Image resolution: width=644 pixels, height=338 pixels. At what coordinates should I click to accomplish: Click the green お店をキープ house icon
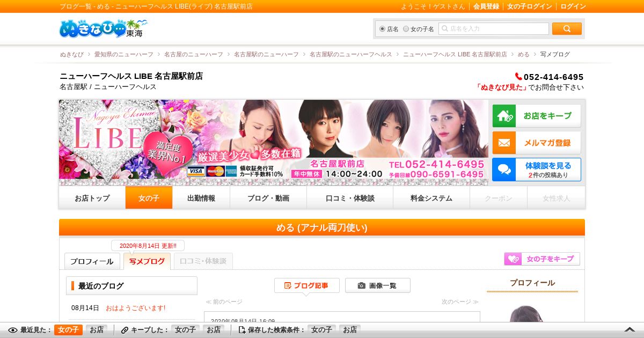pyautogui.click(x=504, y=116)
